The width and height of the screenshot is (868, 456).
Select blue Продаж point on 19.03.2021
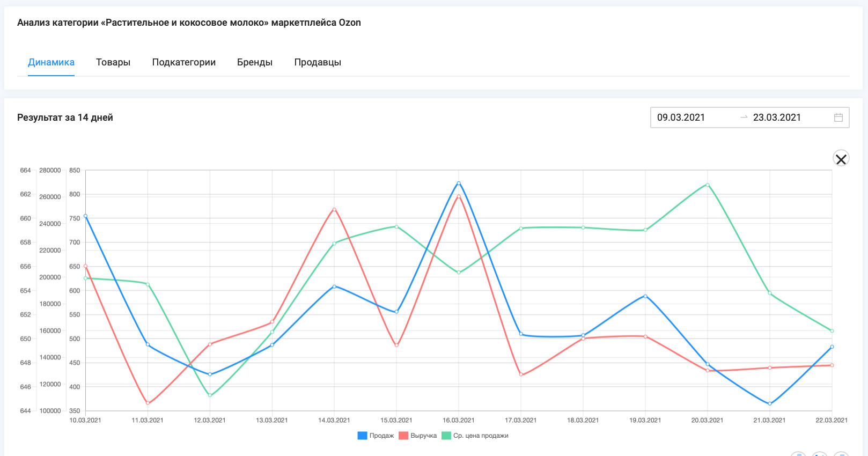[645, 296]
